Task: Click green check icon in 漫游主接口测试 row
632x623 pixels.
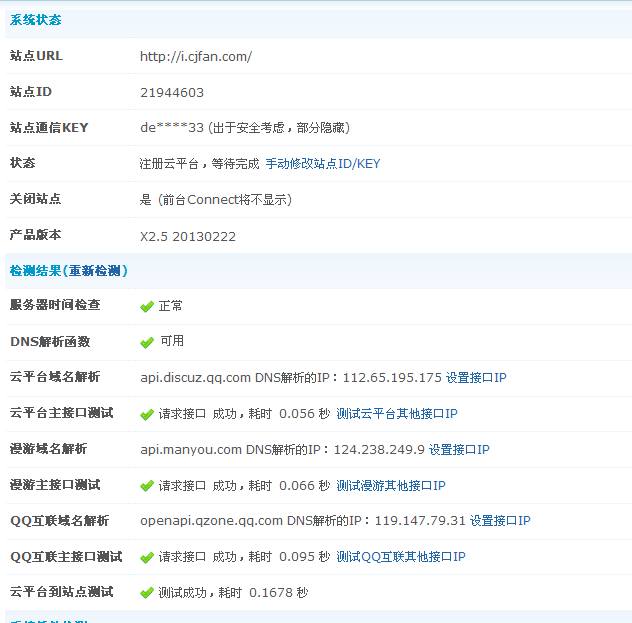Action: coord(147,486)
